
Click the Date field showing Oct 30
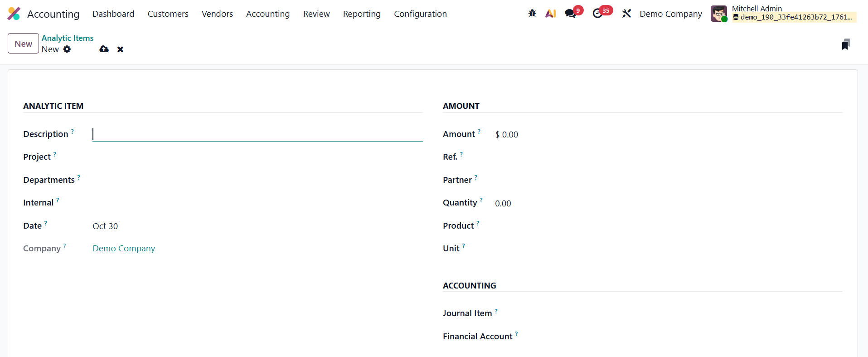point(105,226)
